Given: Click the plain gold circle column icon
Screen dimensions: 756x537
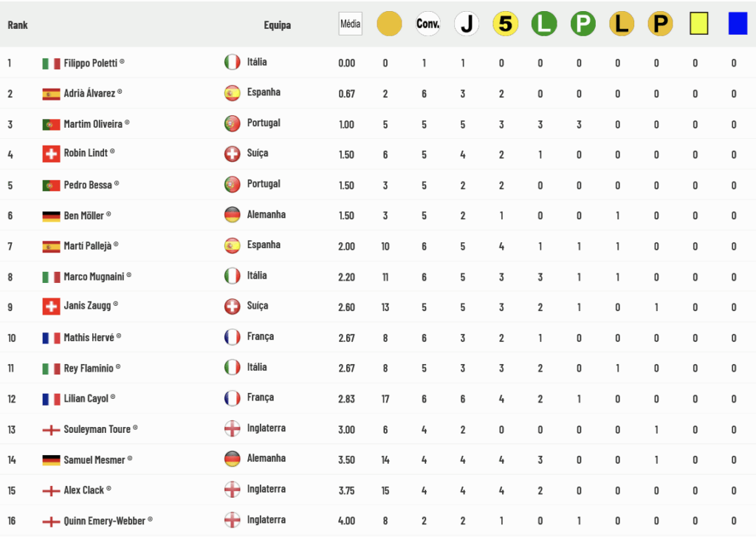Looking at the screenshot, I should click(389, 24).
